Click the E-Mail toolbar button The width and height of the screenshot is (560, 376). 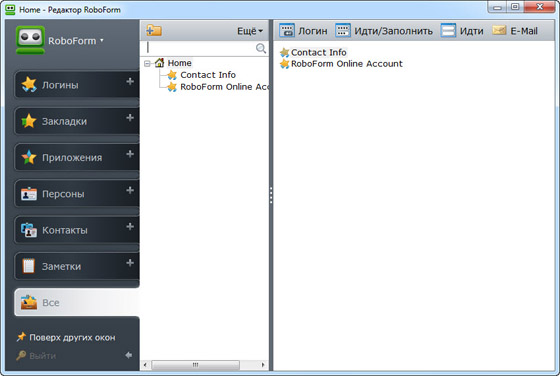(515, 31)
